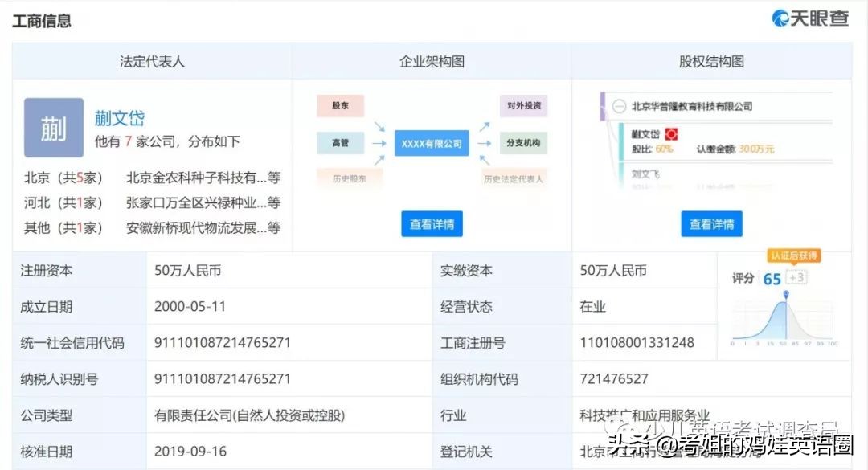Viewport: 868px width, 470px height.
Task: Select the 股东 node in architecture diagram
Action: [x=339, y=105]
